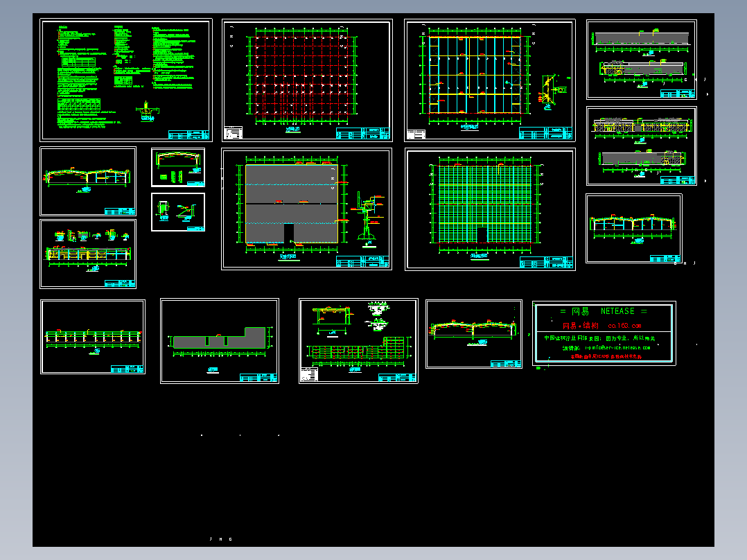Select the foundation detail in the notes sheet
This screenshot has height=560, width=747.
click(147, 112)
